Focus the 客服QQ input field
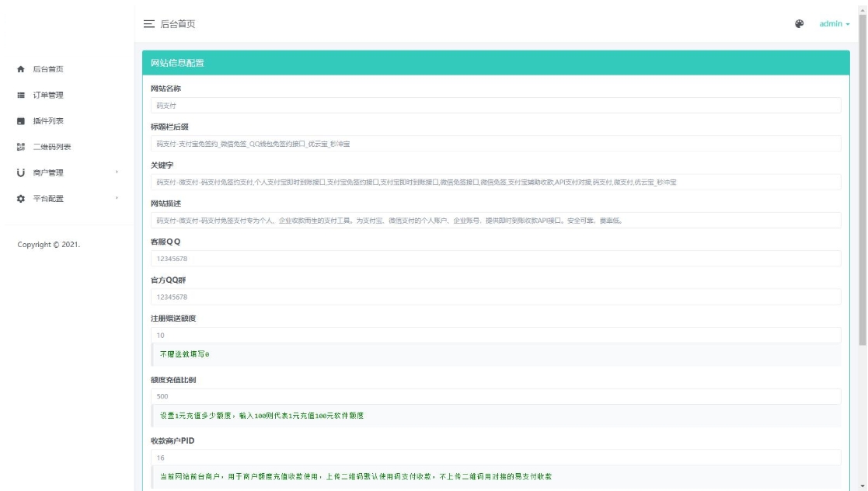 pyautogui.click(x=495, y=259)
